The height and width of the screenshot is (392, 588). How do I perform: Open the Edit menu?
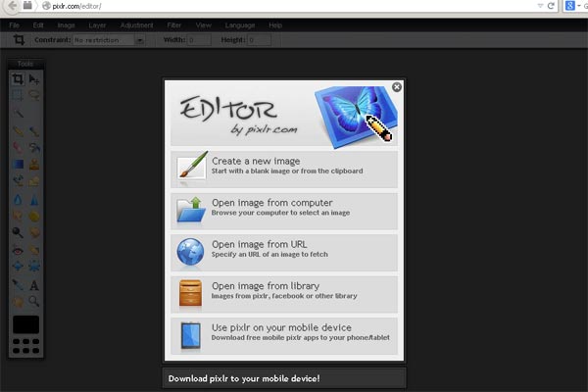(x=38, y=25)
